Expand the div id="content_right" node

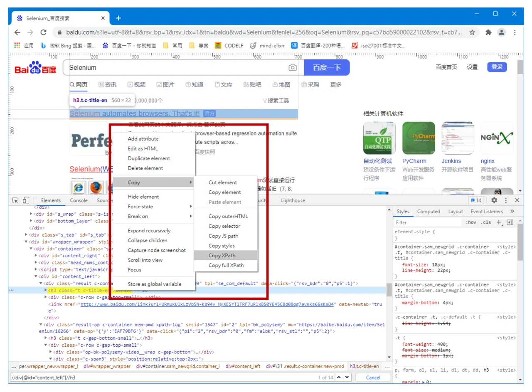point(36,256)
